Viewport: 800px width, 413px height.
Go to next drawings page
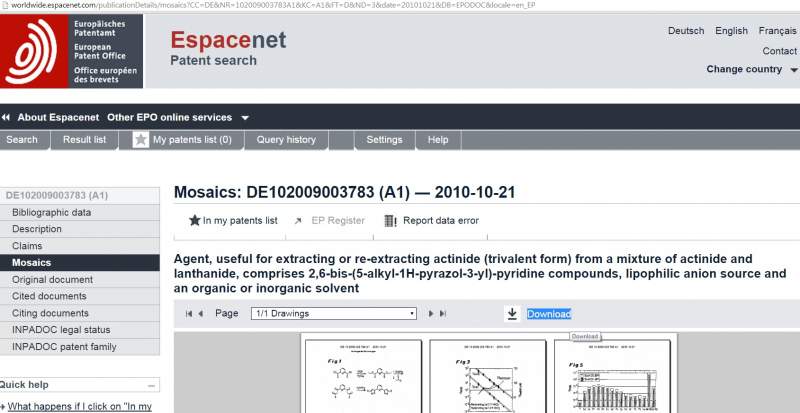[431, 313]
